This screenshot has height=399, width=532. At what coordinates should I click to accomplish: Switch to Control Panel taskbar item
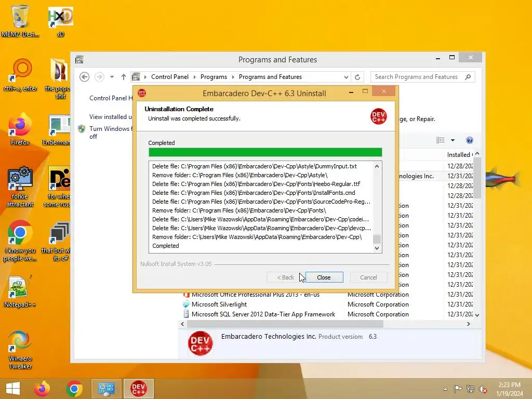(x=106, y=389)
